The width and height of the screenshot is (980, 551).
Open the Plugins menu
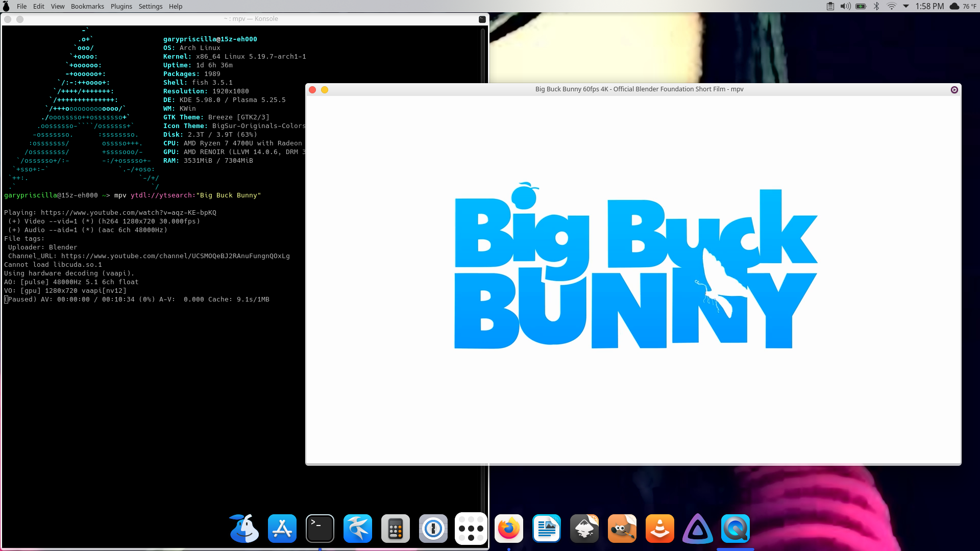pyautogui.click(x=121, y=6)
